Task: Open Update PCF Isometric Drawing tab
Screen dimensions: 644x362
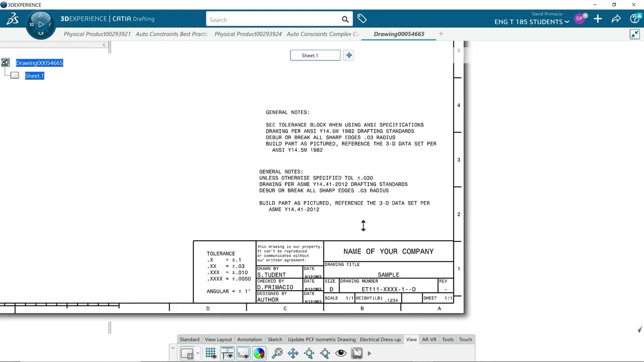Action: pyautogui.click(x=321, y=339)
